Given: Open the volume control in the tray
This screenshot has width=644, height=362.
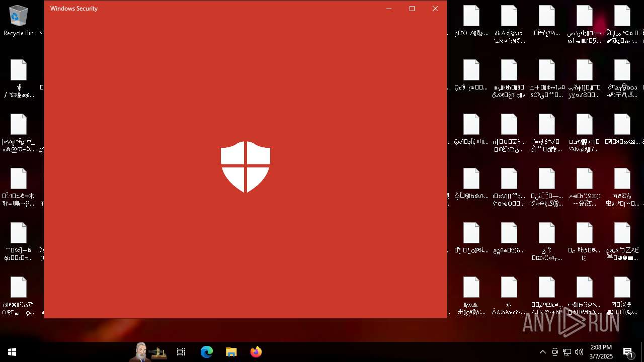Looking at the screenshot, I should pos(579,352).
